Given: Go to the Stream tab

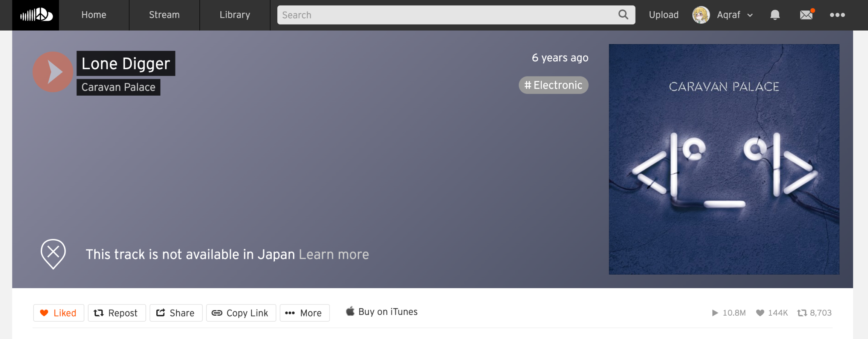Looking at the screenshot, I should pyautogui.click(x=164, y=15).
